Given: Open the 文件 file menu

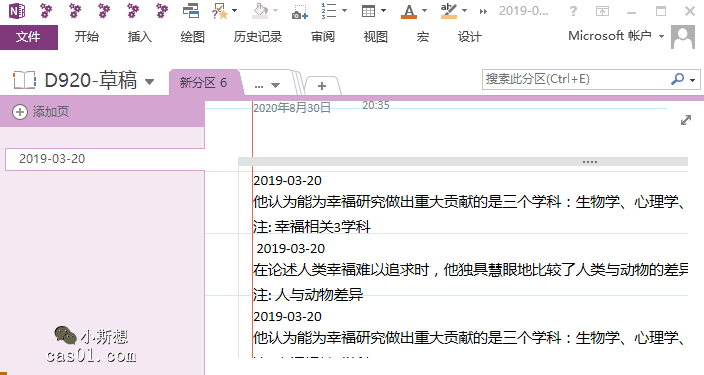Looking at the screenshot, I should 29,37.
